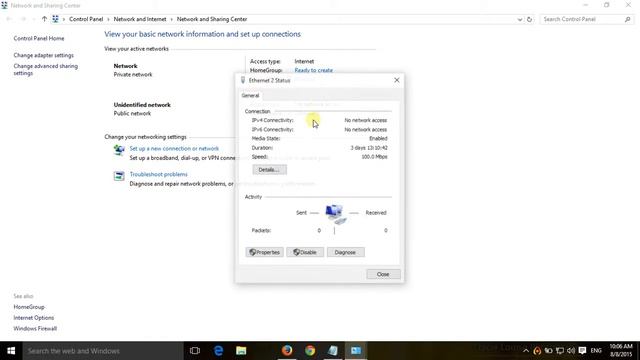Run Diagnose in Ethernet 2 Status

pyautogui.click(x=345, y=252)
